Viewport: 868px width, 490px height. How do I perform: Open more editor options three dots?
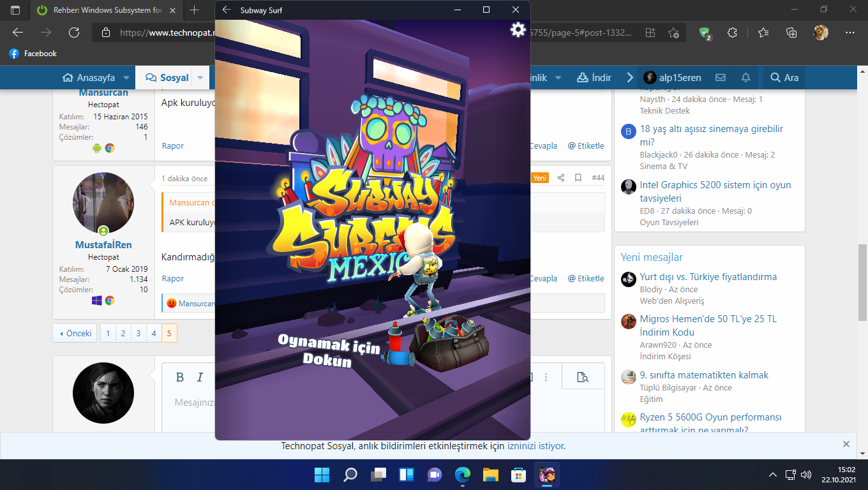tap(546, 377)
